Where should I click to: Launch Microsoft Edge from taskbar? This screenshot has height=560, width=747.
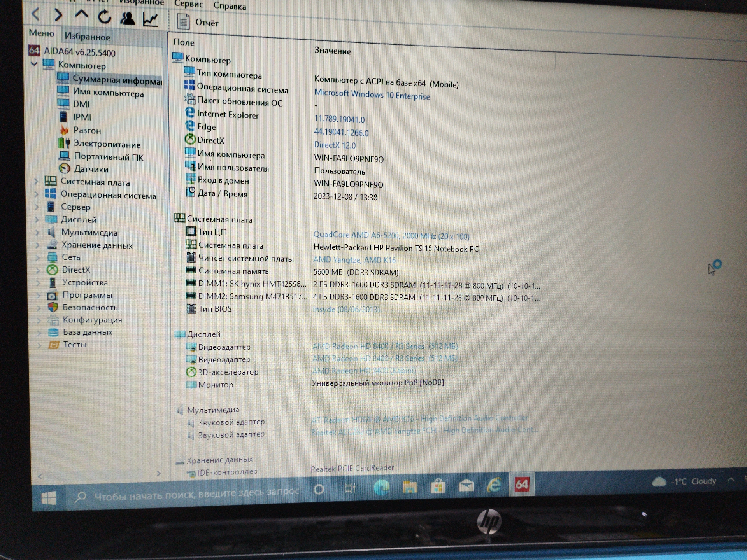tap(382, 487)
